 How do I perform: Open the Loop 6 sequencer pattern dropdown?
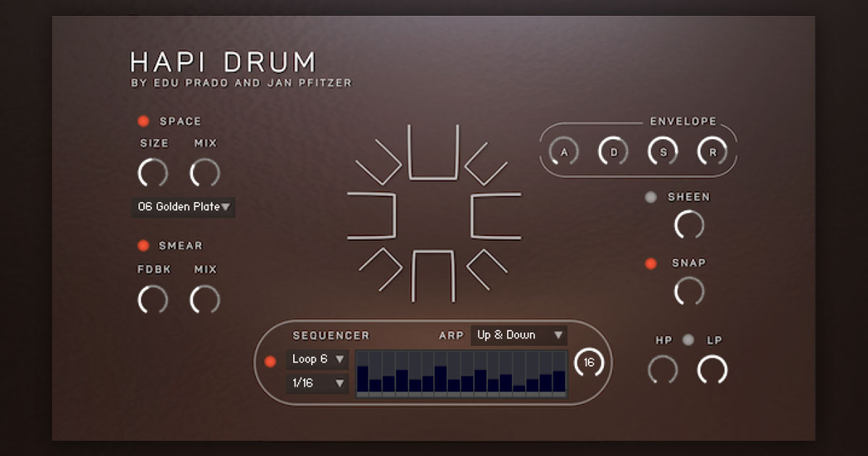click(x=316, y=359)
